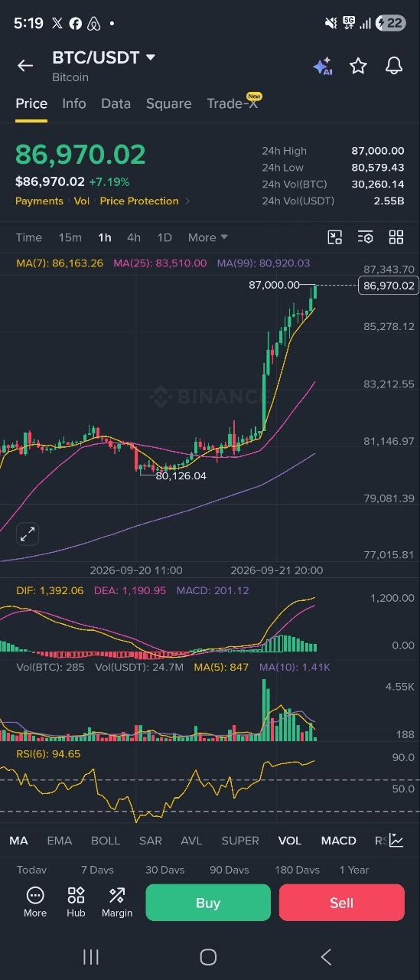Toggle the MACD sub-indicator

[339, 841]
